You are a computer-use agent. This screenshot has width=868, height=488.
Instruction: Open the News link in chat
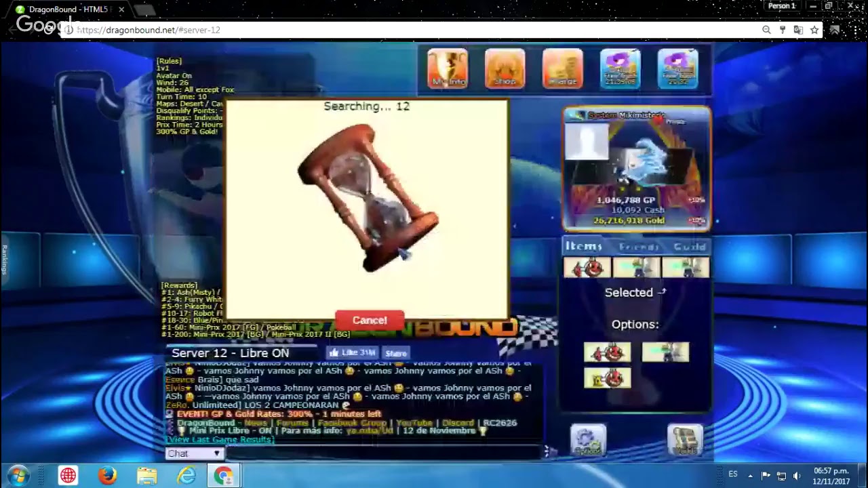pos(256,423)
